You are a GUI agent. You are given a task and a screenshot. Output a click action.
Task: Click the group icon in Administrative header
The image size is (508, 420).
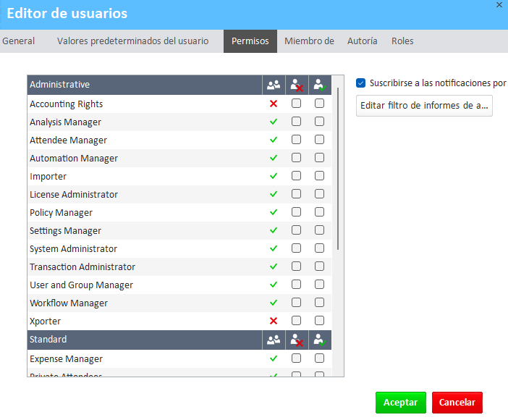(x=274, y=85)
